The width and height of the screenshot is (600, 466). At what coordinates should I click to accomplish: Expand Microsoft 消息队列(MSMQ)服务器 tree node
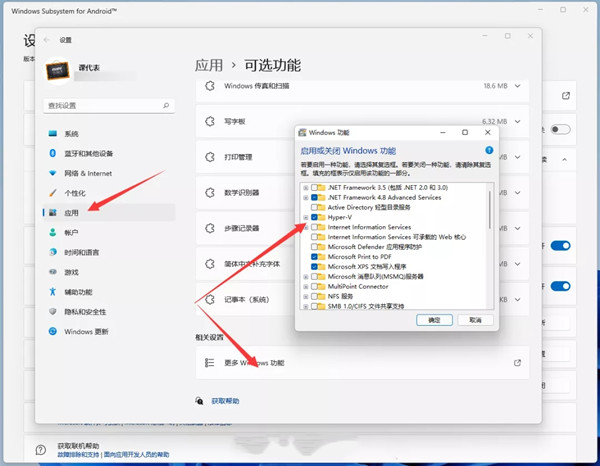coord(306,277)
